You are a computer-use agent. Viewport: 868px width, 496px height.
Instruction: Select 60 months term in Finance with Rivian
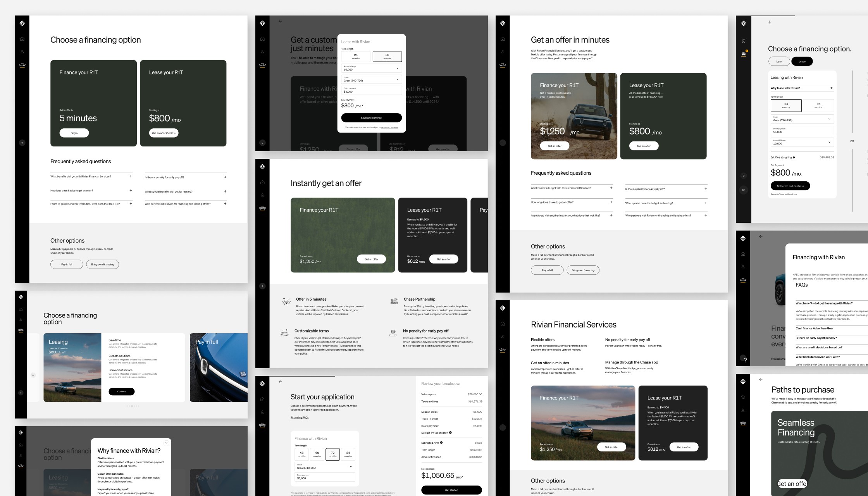(x=317, y=454)
